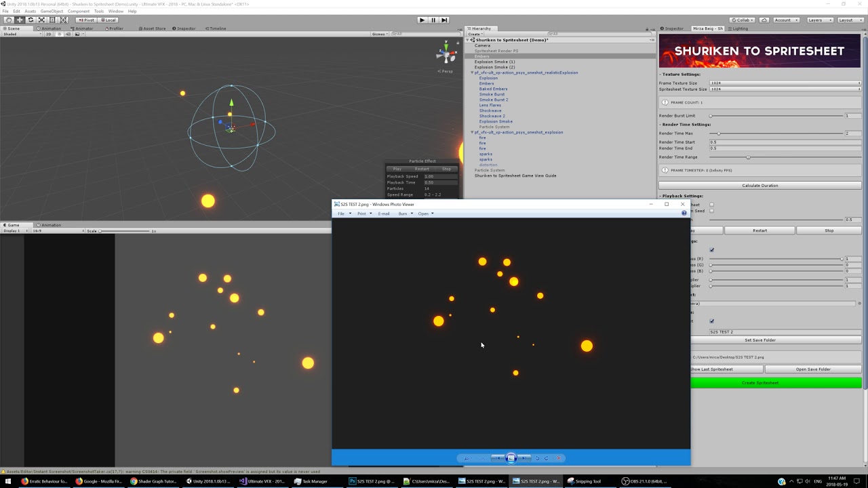
Task: Toggle 2D mode in Scene view
Action: click(48, 34)
